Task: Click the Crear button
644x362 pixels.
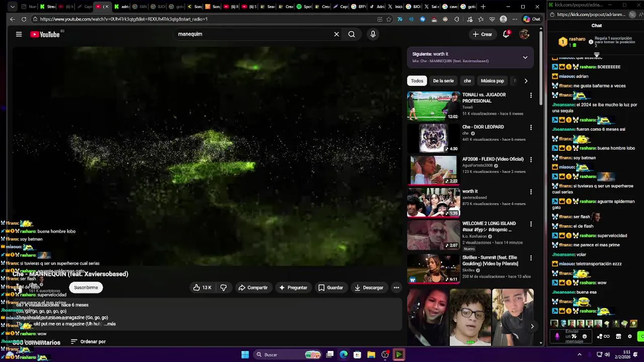Action: [482, 34]
